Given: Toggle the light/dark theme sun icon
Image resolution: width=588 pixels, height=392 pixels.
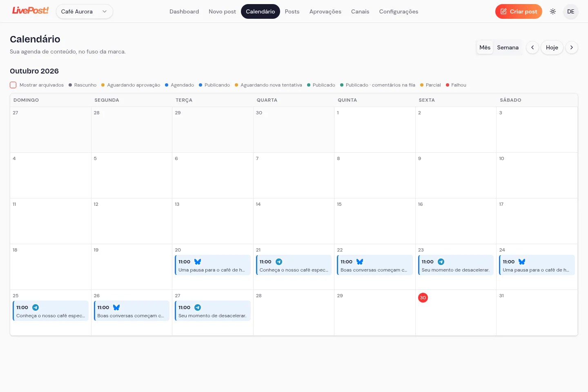Looking at the screenshot, I should pyautogui.click(x=553, y=11).
